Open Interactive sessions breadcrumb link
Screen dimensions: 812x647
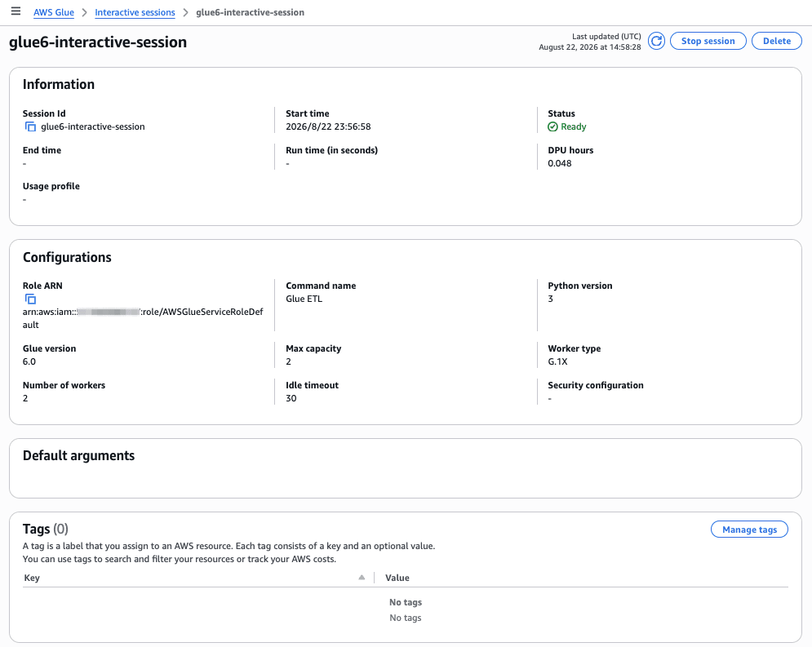coord(135,12)
